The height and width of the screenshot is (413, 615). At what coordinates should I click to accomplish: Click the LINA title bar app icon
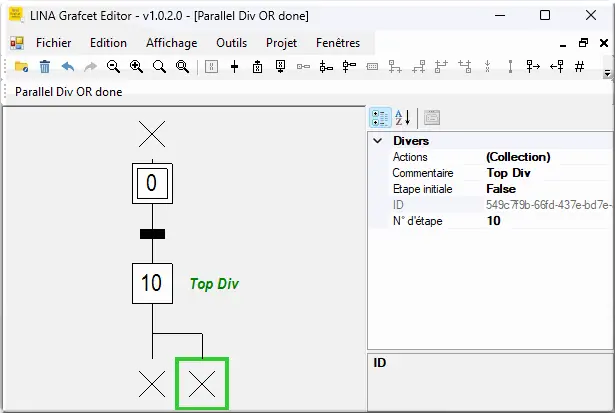click(16, 15)
